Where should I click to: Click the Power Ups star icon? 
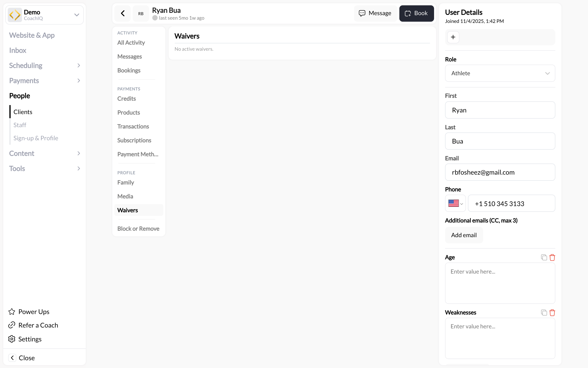click(x=12, y=312)
